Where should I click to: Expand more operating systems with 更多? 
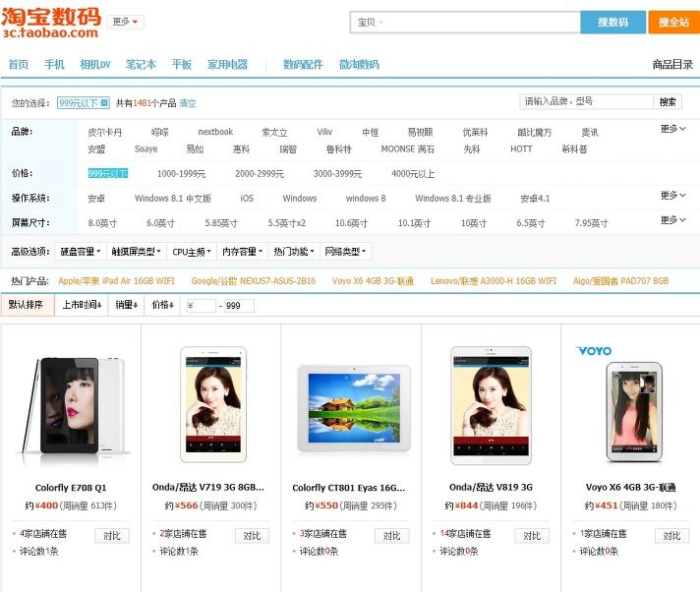pyautogui.click(x=672, y=195)
